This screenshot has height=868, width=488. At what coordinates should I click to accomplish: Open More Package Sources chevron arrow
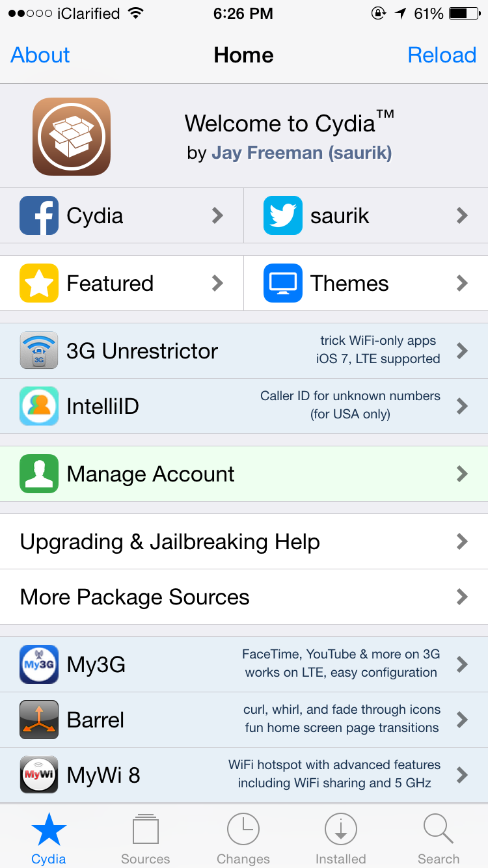(462, 597)
